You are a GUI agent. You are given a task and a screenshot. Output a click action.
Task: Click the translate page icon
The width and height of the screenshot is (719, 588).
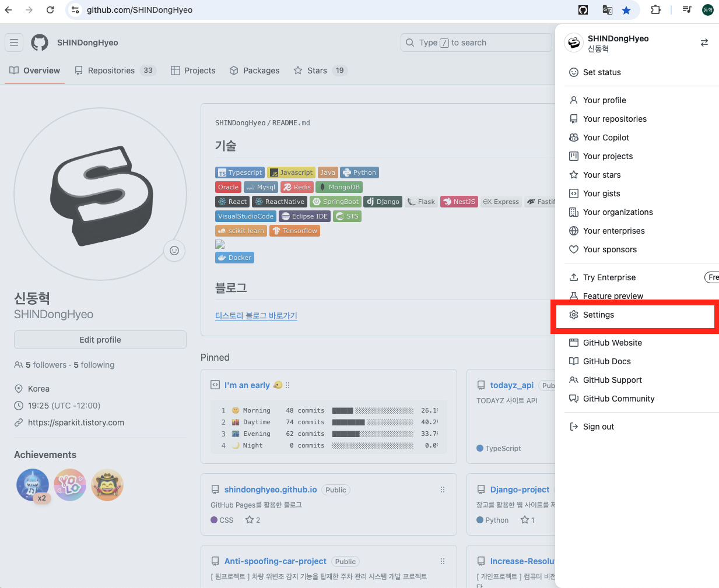pos(608,10)
